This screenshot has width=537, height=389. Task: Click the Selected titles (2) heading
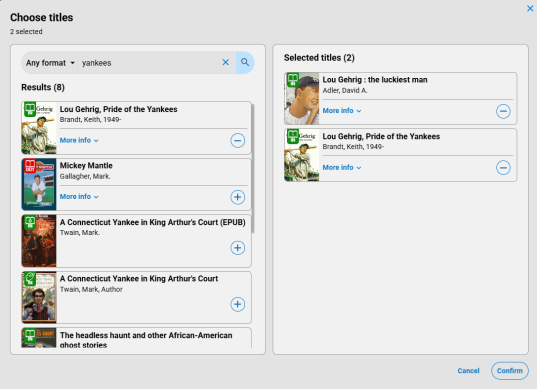coord(319,58)
